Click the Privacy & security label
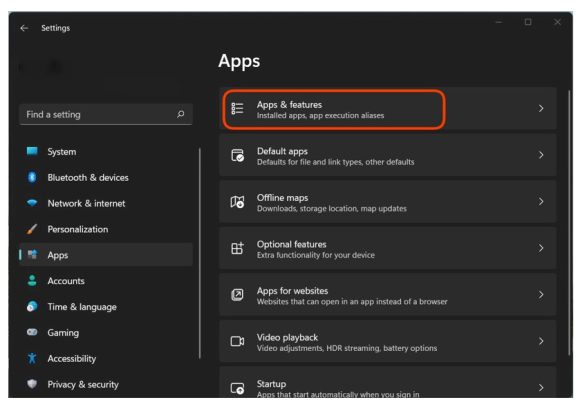 tap(83, 384)
